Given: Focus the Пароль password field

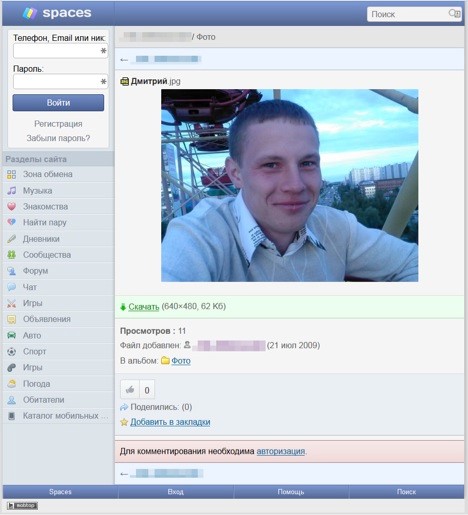Looking at the screenshot, I should click(60, 81).
